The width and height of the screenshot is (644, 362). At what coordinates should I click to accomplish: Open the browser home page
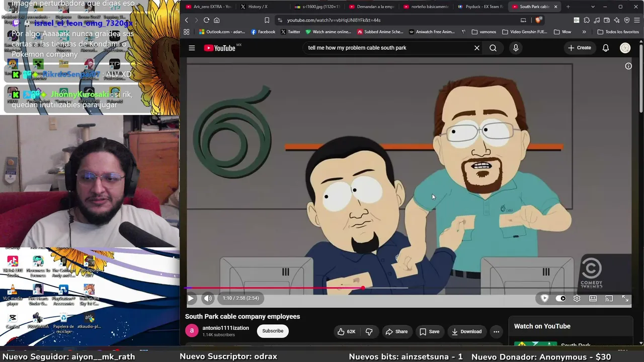[217, 20]
